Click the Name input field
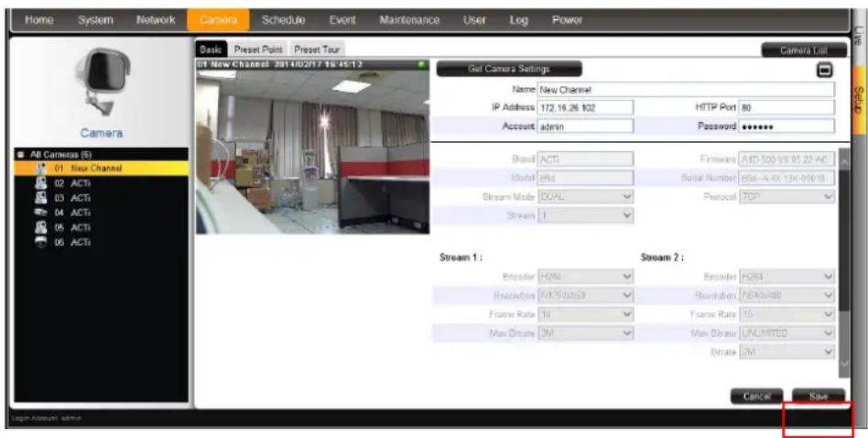 tap(685, 89)
